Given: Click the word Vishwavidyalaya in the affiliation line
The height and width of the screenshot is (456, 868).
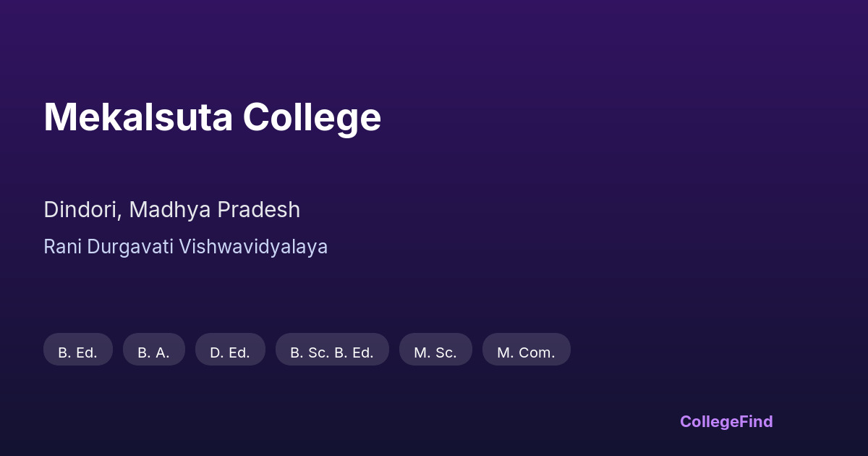Looking at the screenshot, I should 253,247.
